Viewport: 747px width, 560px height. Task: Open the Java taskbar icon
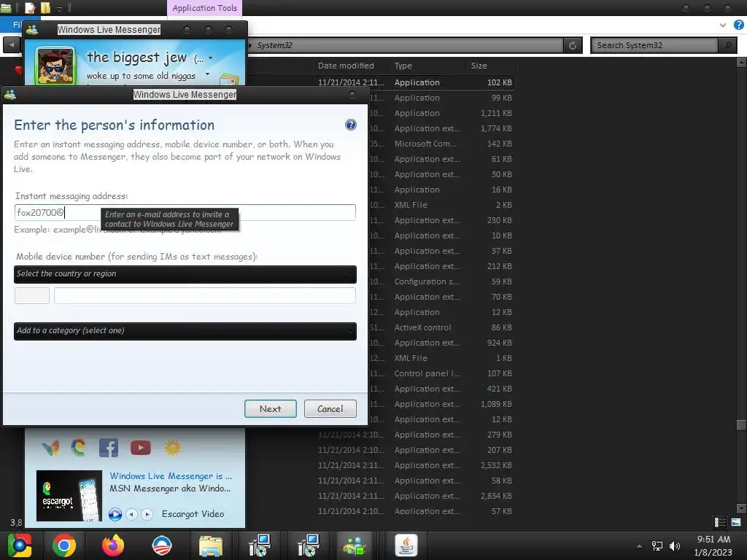pos(406,545)
